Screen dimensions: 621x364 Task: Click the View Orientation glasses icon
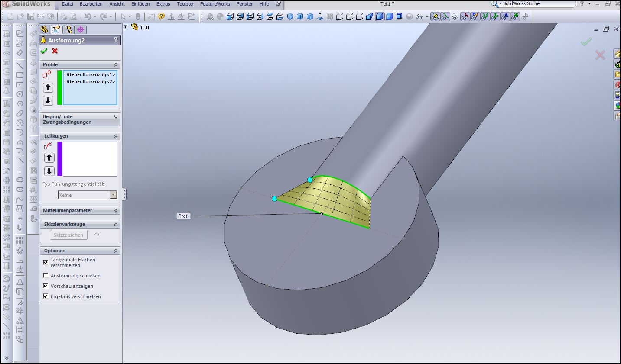[419, 17]
